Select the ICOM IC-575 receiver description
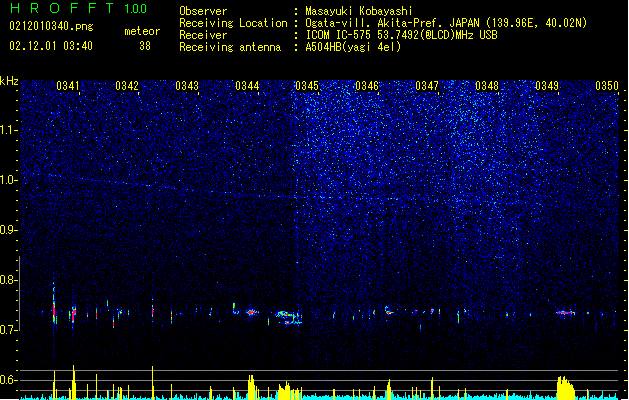This screenshot has height=400, width=629. click(401, 35)
